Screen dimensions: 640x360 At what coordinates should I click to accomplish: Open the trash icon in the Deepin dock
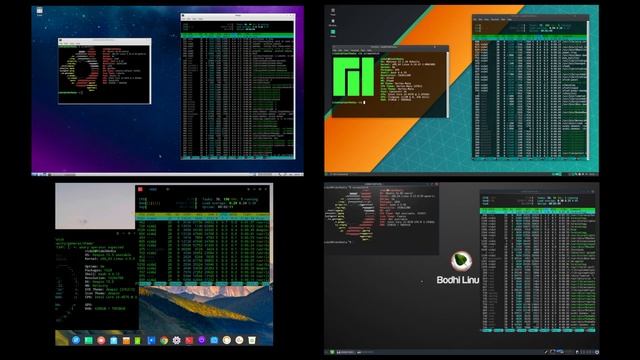coord(252,340)
